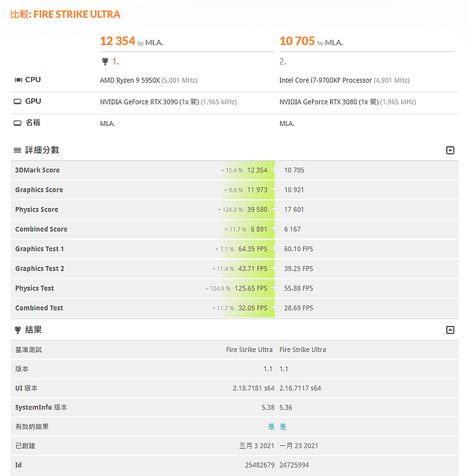Click the 28.69 FPS value
The width and height of the screenshot is (469, 476).
[298, 308]
